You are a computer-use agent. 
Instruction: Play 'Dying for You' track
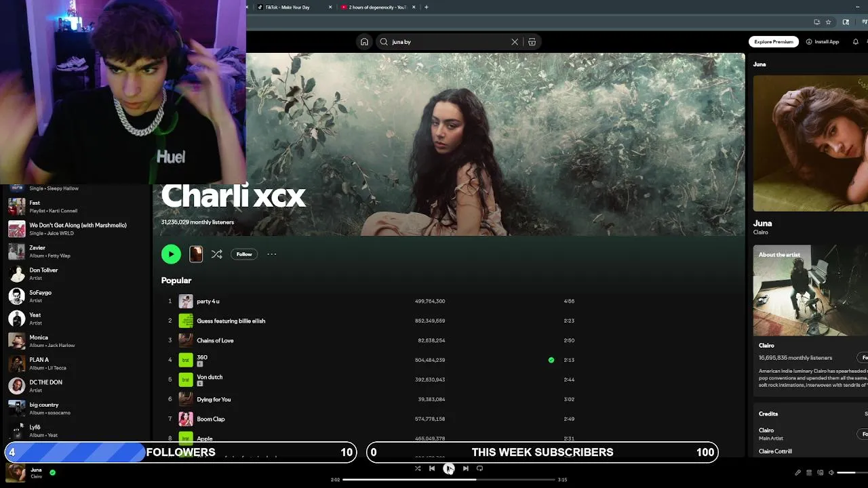pyautogui.click(x=214, y=399)
